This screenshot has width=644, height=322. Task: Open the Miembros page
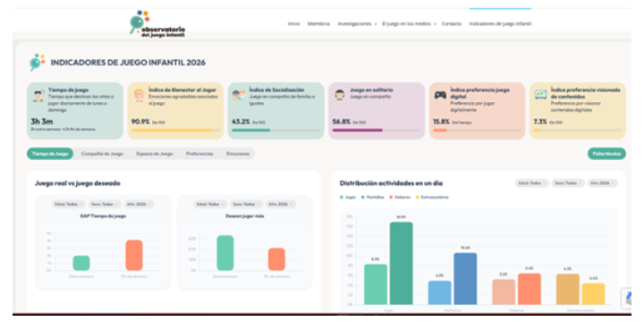(318, 24)
